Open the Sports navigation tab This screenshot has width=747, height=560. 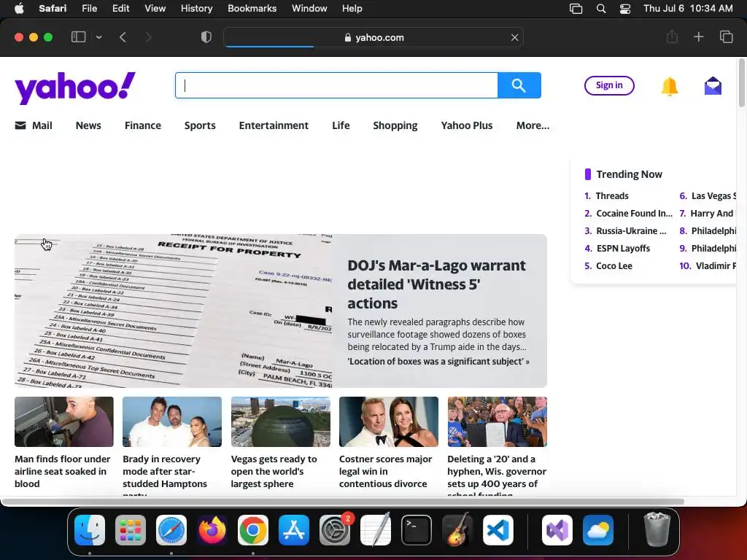point(200,125)
